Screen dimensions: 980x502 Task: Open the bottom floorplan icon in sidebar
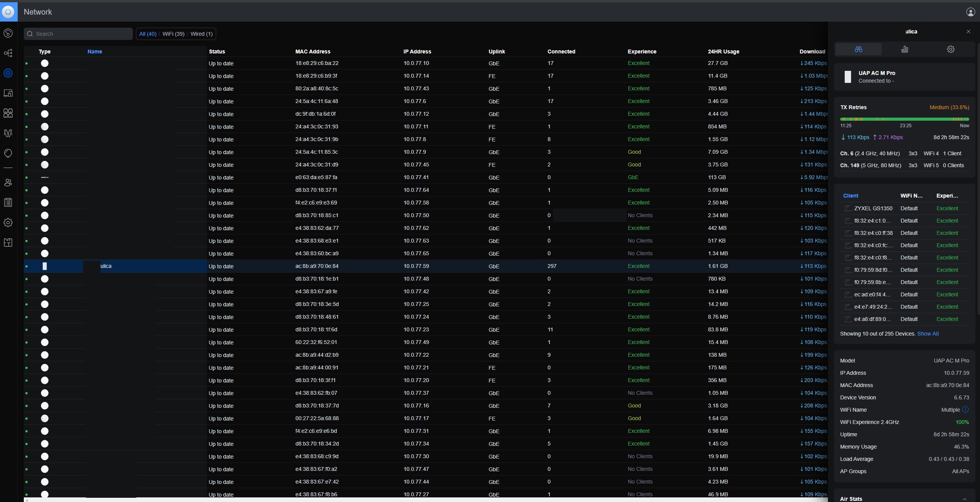pos(8,243)
